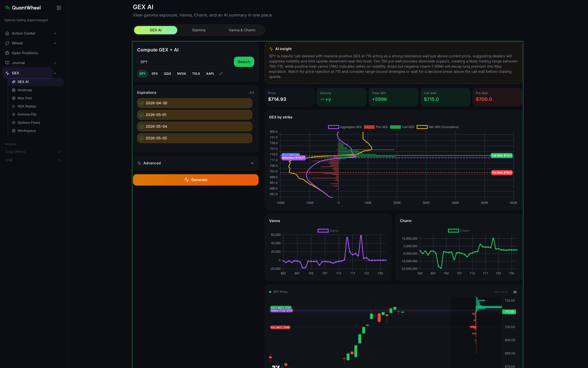Click the Vanna purple legend swatch
Viewport: 588px width, 368px height.
[x=323, y=231]
